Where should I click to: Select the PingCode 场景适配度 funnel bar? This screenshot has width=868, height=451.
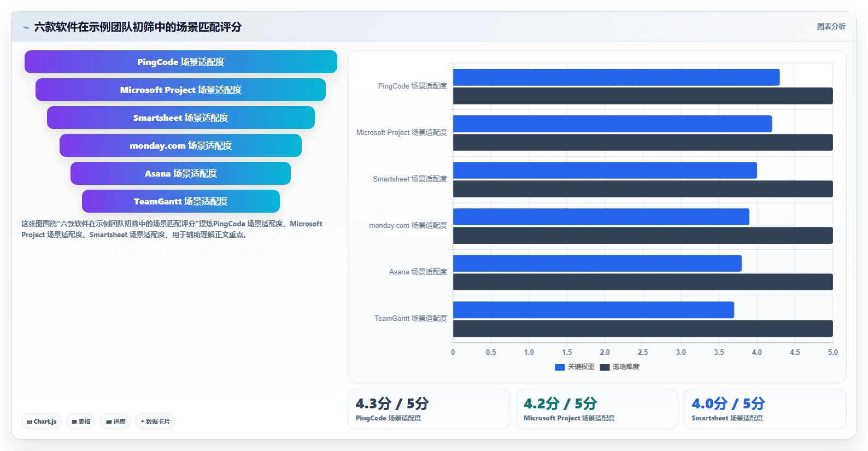(181, 62)
